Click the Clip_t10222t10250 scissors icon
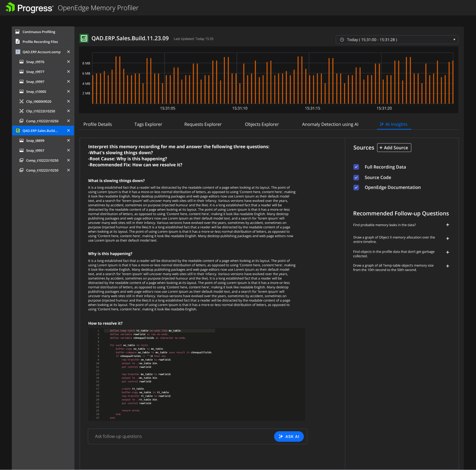476x470 pixels. tap(21, 111)
